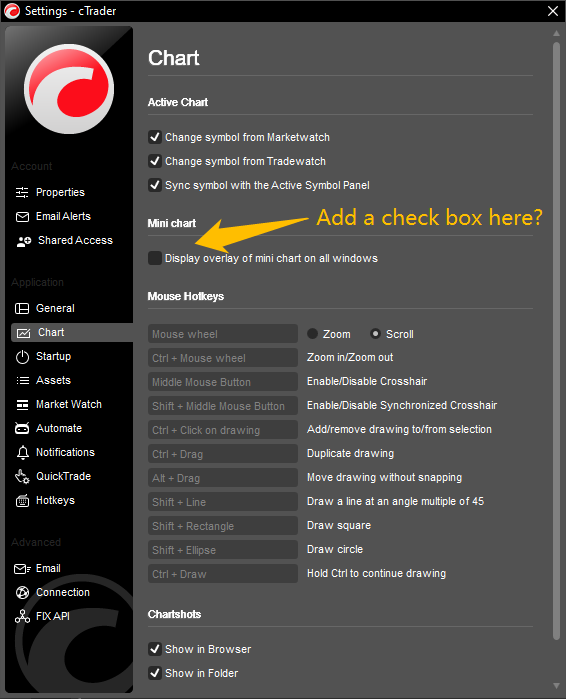Click the Shift + Rectangle field
Viewport: 566px width, 699px height.
point(223,526)
